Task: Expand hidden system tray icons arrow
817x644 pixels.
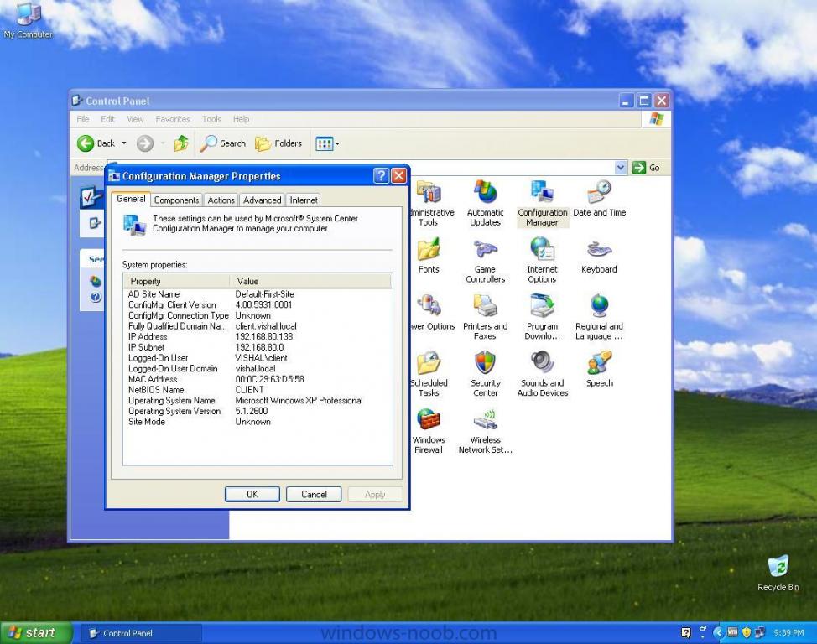Action: pyautogui.click(x=719, y=632)
